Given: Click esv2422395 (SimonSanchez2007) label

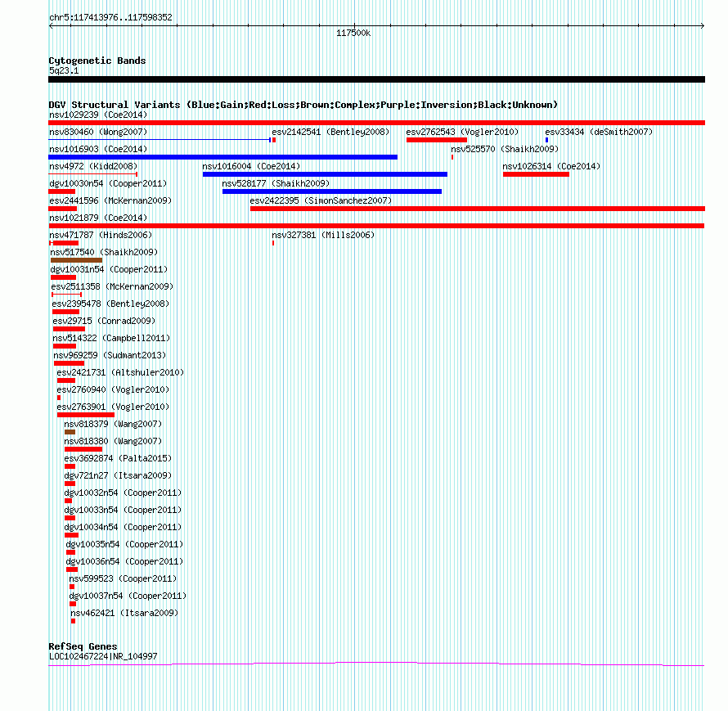Looking at the screenshot, I should click(321, 200).
